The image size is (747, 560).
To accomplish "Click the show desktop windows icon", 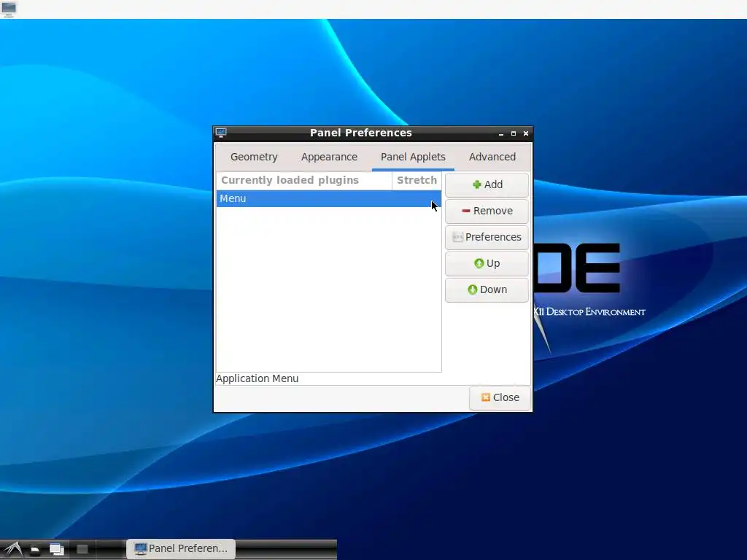I will coord(57,550).
